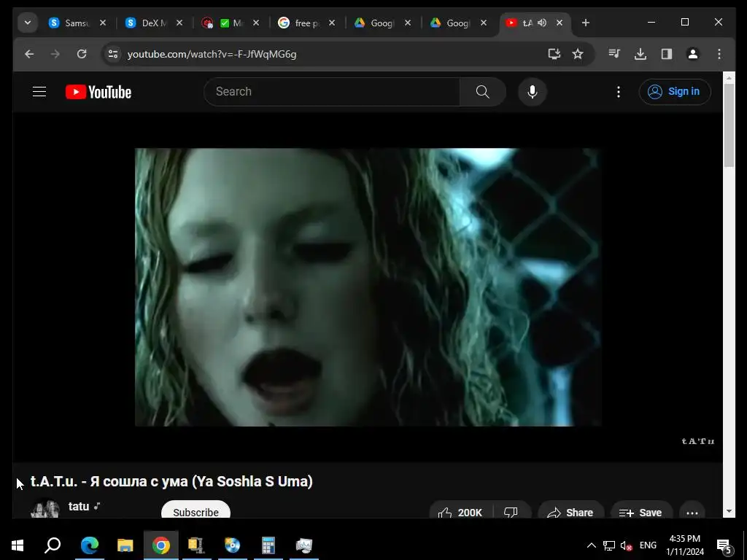Viewport: 747px width, 560px height.
Task: Open Chrome downloads
Action: 640,54
